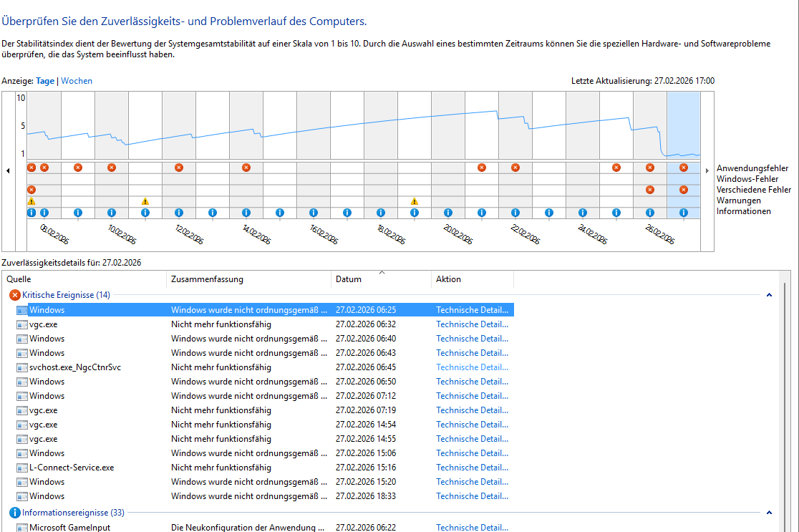Click application error icon for 10.02.2026
The width and height of the screenshot is (799, 532).
click(x=112, y=168)
